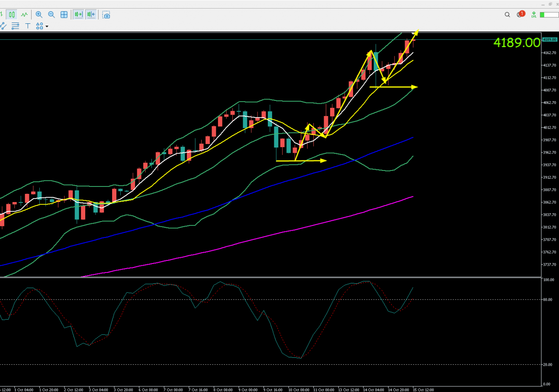
Task: Toggle auto-scroll chart to latest bar
Action: pyautogui.click(x=78, y=14)
